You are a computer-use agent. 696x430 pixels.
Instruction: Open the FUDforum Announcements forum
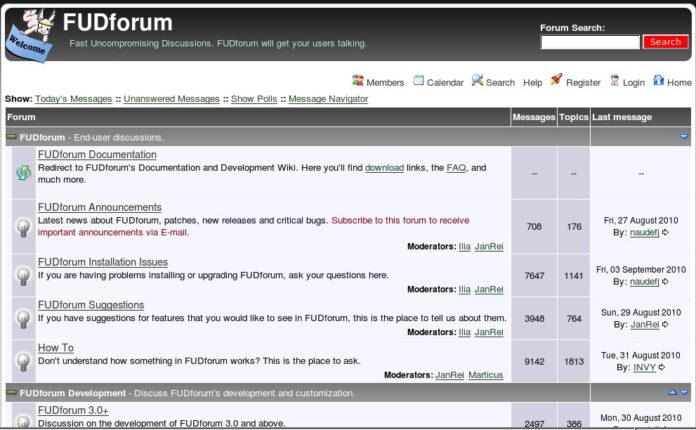[x=99, y=207]
